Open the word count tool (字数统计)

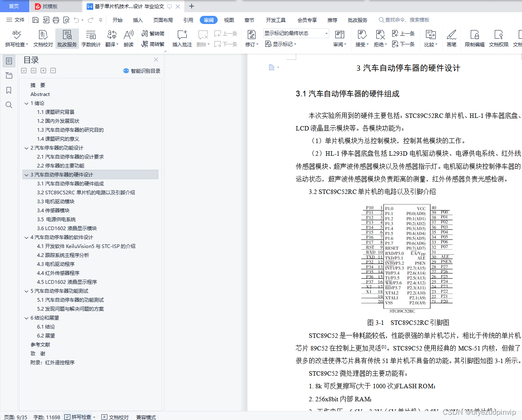pos(91,39)
